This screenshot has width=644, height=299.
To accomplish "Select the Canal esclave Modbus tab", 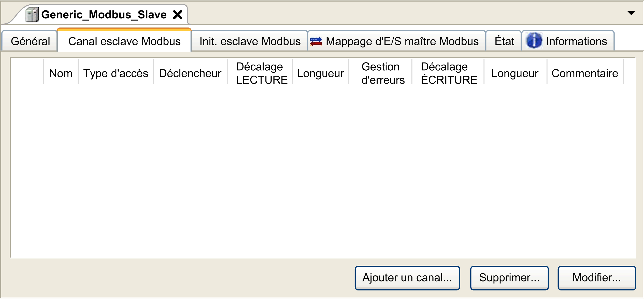I will pyautogui.click(x=124, y=41).
